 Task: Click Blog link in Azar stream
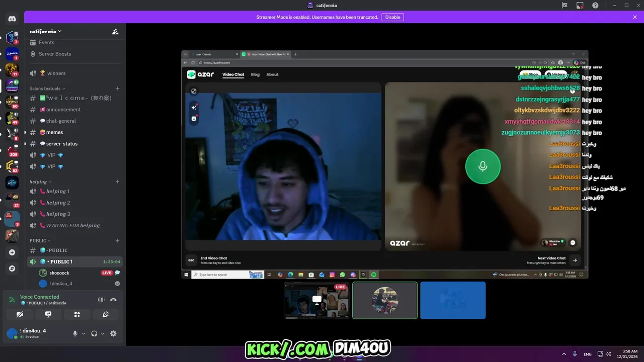click(255, 74)
